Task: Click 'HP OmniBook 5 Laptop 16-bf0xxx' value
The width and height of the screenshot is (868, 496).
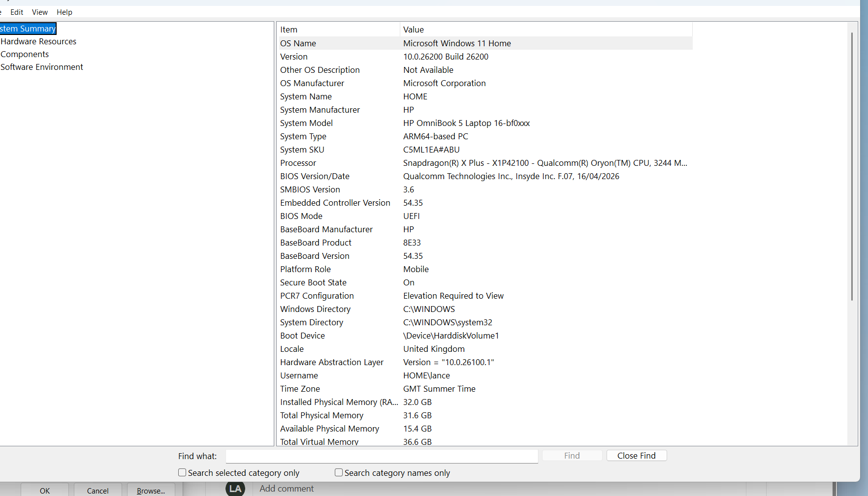Action: [x=466, y=123]
